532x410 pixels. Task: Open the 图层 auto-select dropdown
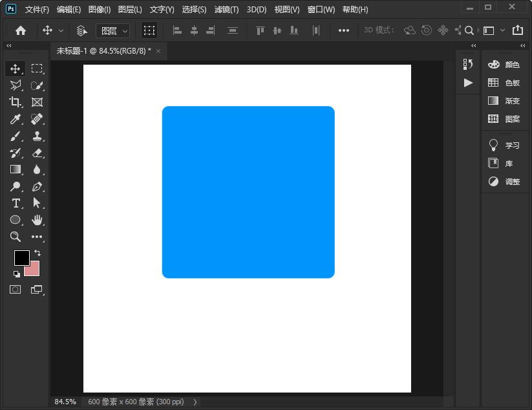coord(112,30)
